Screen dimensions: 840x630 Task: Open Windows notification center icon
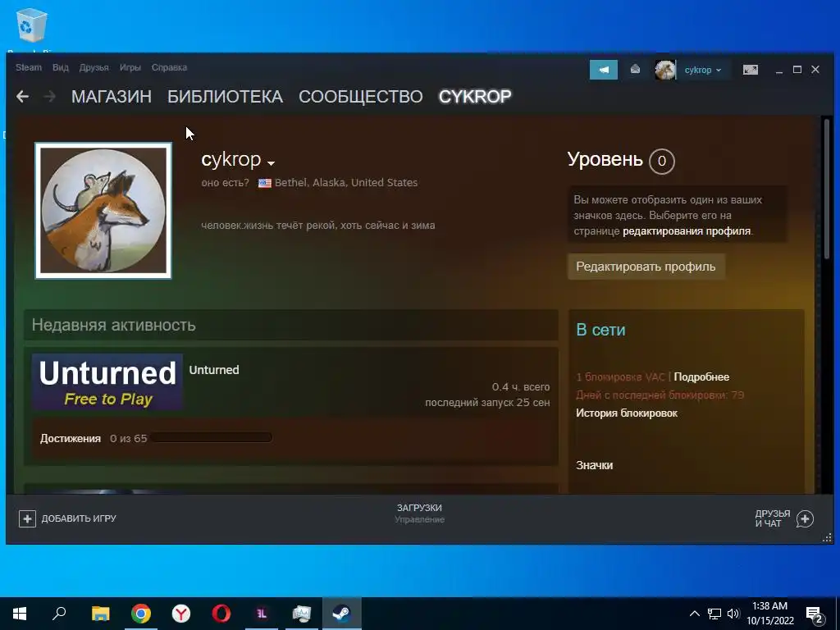pos(815,614)
